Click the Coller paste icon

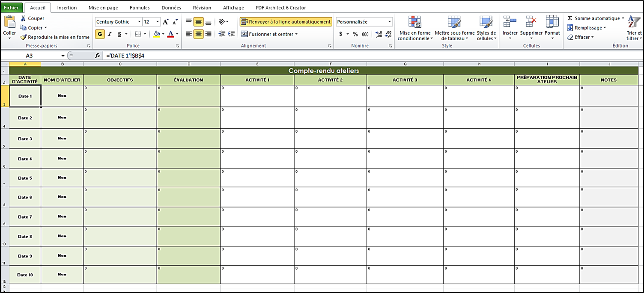(x=9, y=22)
